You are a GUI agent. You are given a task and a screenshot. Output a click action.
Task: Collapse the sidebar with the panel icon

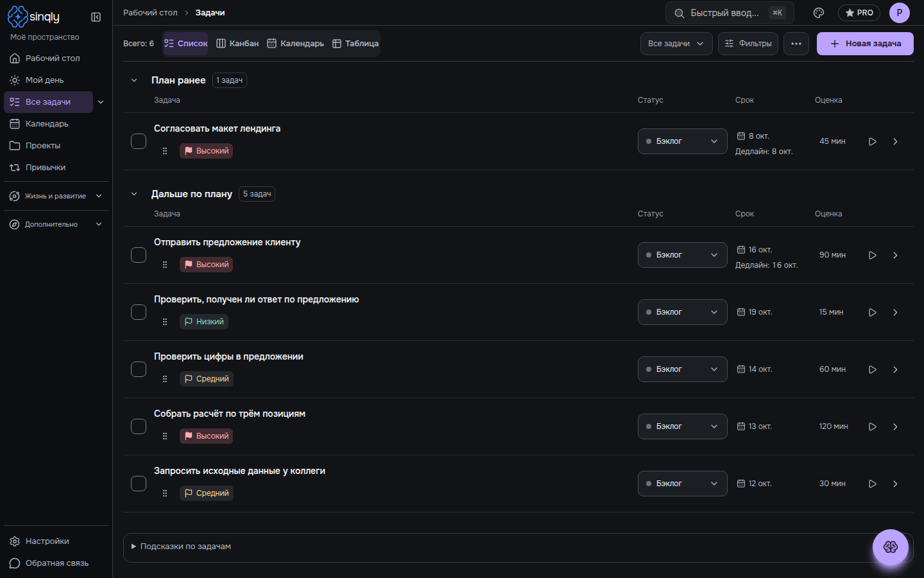96,17
